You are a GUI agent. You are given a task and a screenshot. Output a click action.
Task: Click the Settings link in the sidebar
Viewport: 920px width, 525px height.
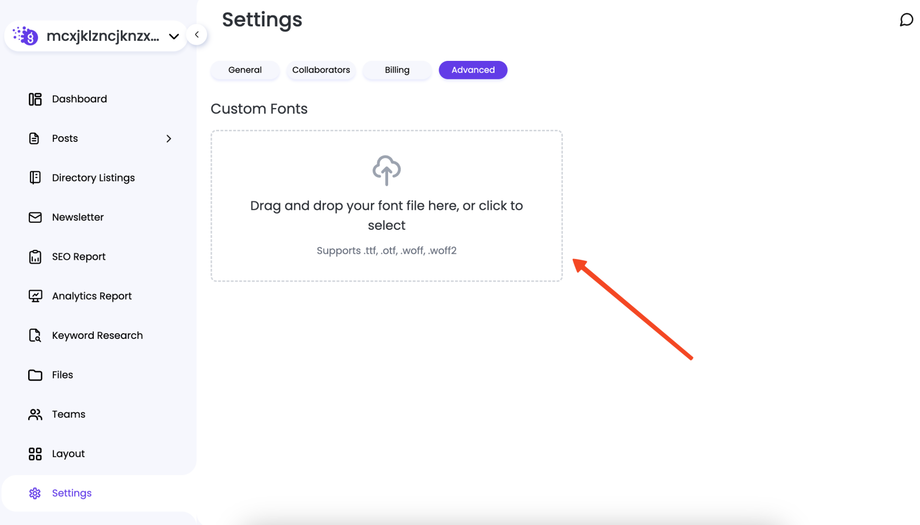pyautogui.click(x=71, y=493)
